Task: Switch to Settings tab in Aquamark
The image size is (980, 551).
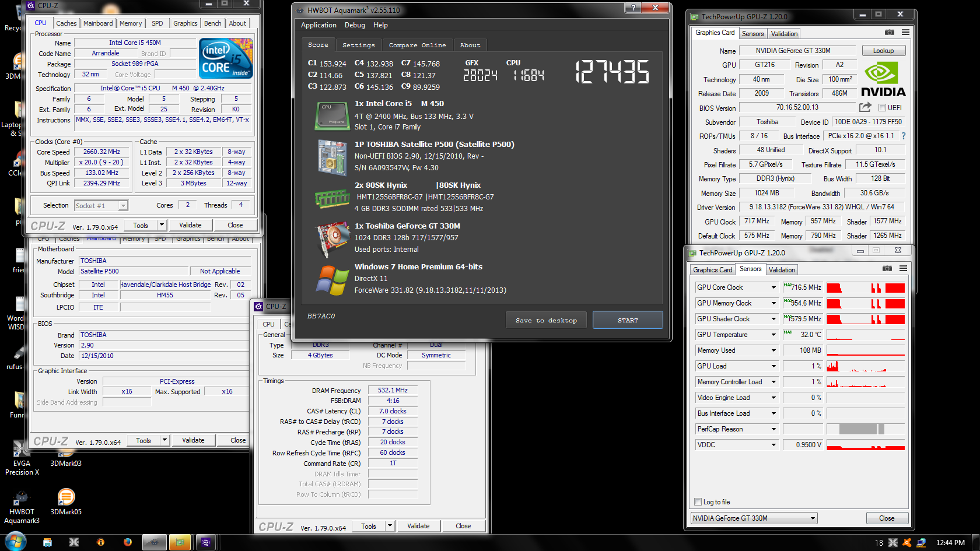Action: (358, 45)
